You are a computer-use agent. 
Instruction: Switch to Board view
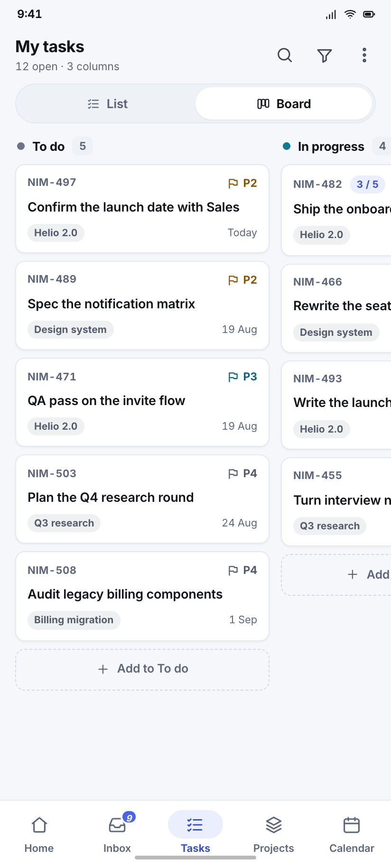(x=284, y=104)
